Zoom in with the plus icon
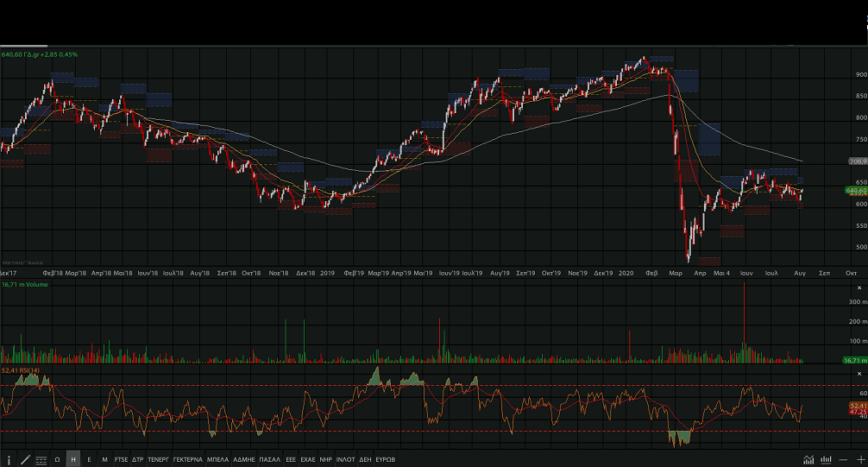Viewport: 868px width, 467px height. [859, 459]
